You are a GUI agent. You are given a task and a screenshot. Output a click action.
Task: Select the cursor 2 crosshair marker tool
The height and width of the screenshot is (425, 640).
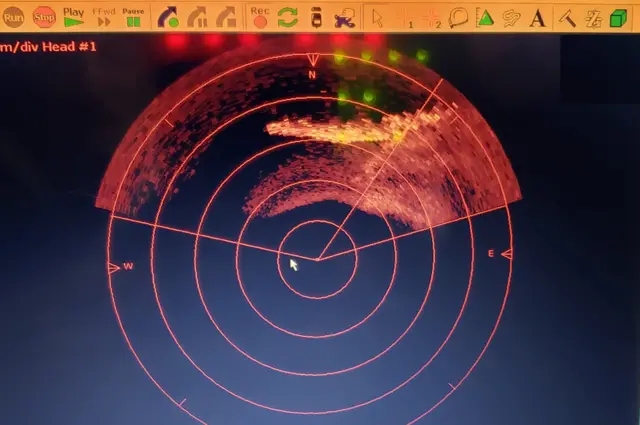432,17
